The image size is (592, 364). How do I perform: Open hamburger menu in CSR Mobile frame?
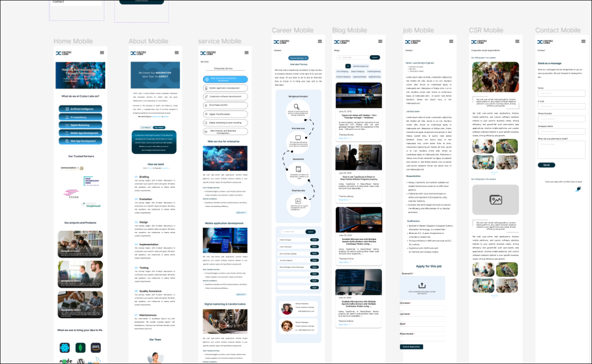517,41
